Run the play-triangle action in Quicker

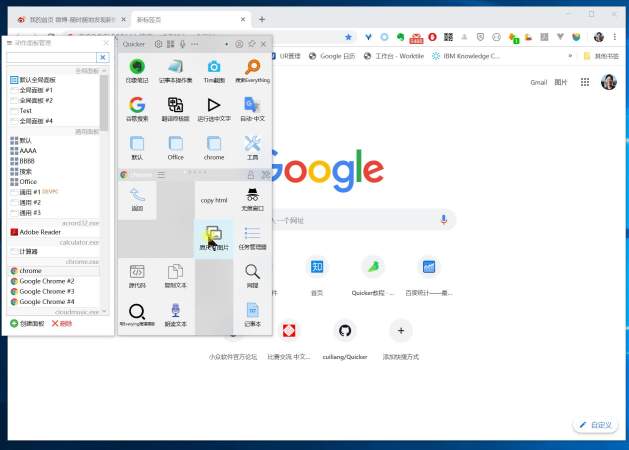(x=214, y=109)
